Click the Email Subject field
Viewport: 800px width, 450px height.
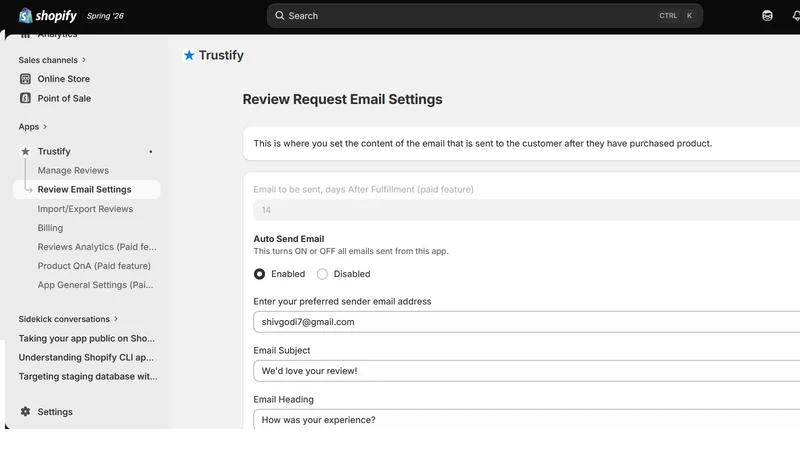[527, 371]
